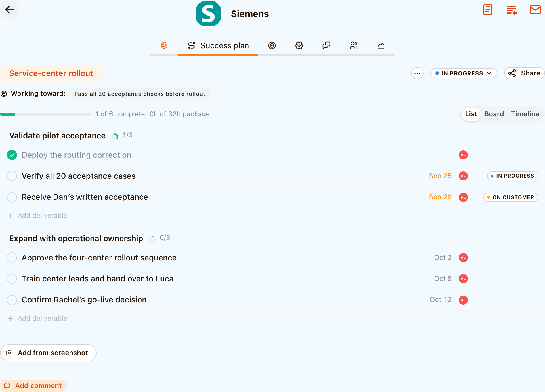Click the Working toward goal chip
This screenshot has width=545, height=392.
click(x=140, y=94)
